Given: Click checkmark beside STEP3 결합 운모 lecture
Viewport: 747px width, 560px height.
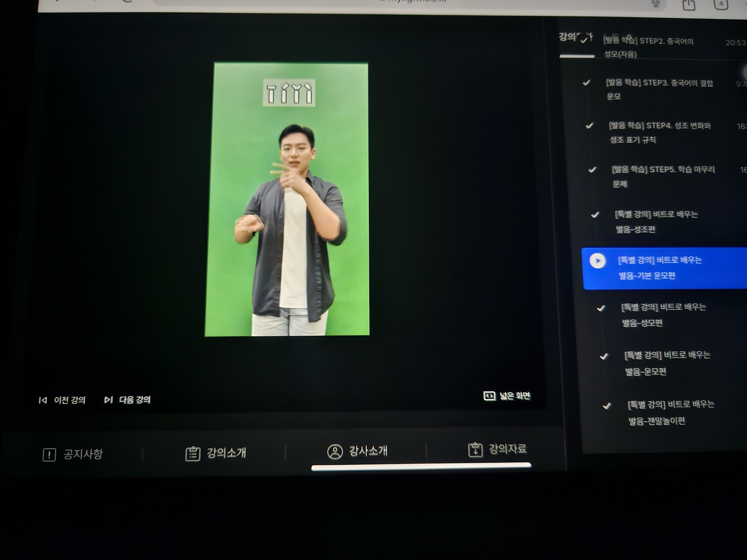Looking at the screenshot, I should [587, 83].
